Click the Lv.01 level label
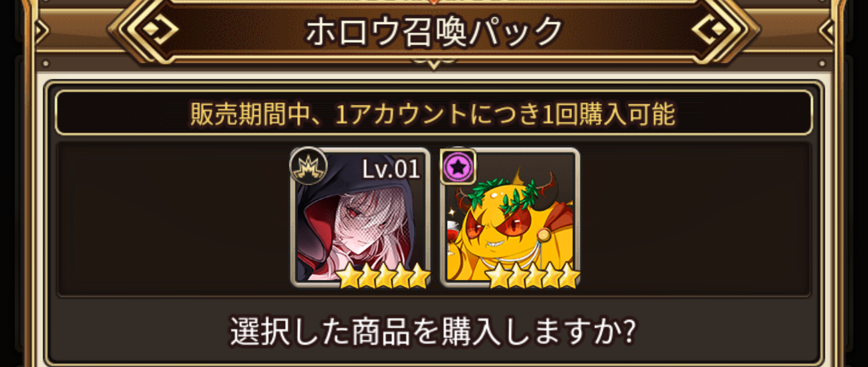The width and height of the screenshot is (868, 367). click(x=391, y=169)
